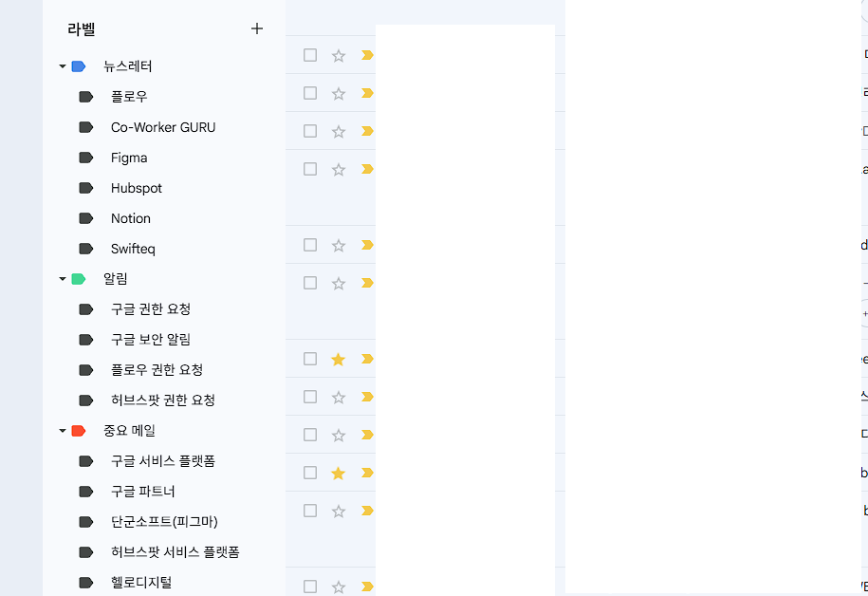Open the Hubspot label tag icon

(85, 188)
